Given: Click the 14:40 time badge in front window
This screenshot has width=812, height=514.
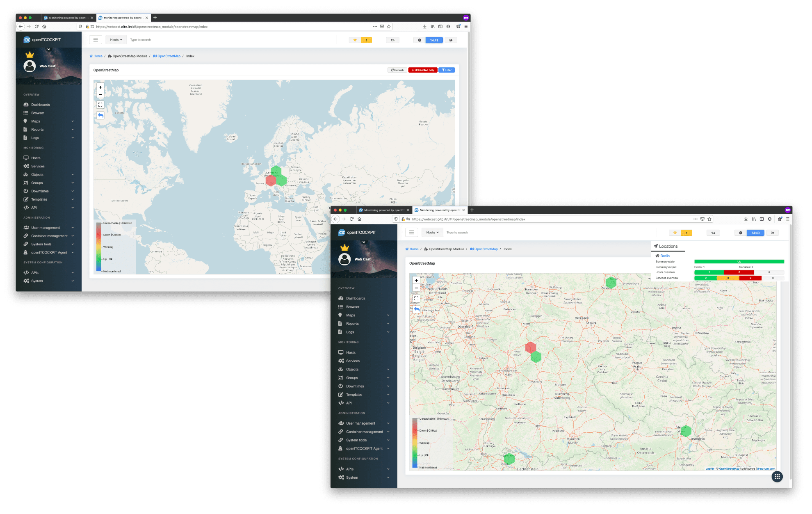Looking at the screenshot, I should (755, 233).
